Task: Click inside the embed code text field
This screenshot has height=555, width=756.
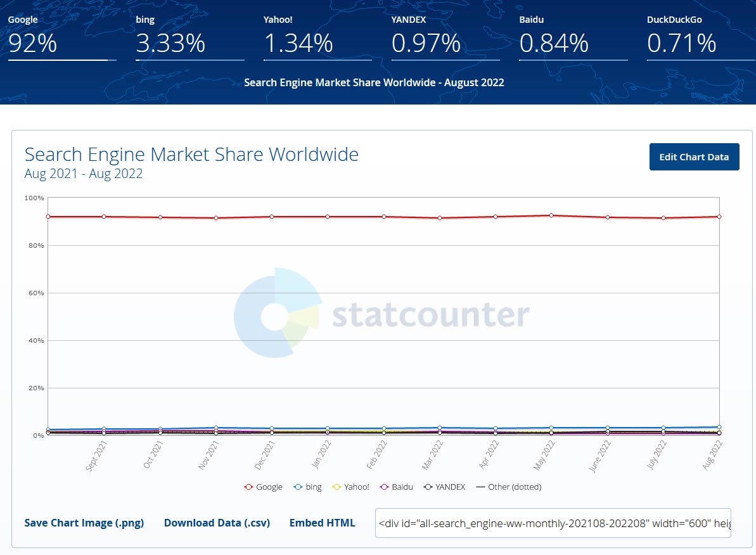Action: click(553, 523)
